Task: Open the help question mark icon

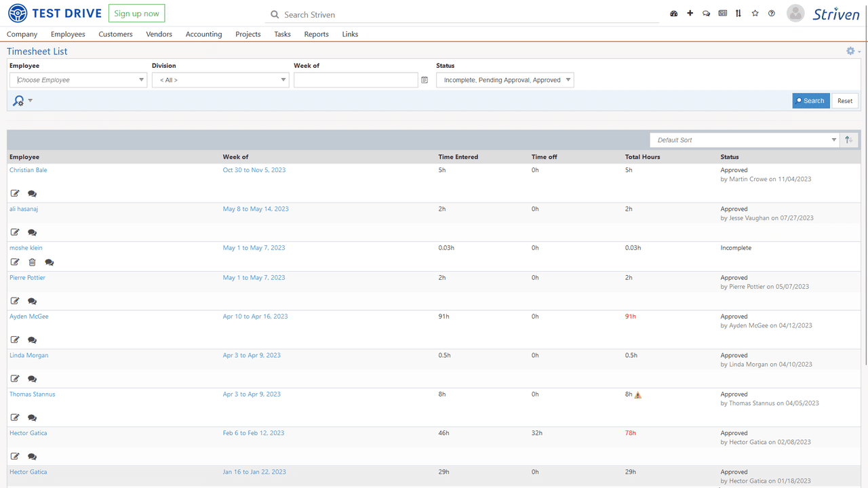Action: coord(771,13)
